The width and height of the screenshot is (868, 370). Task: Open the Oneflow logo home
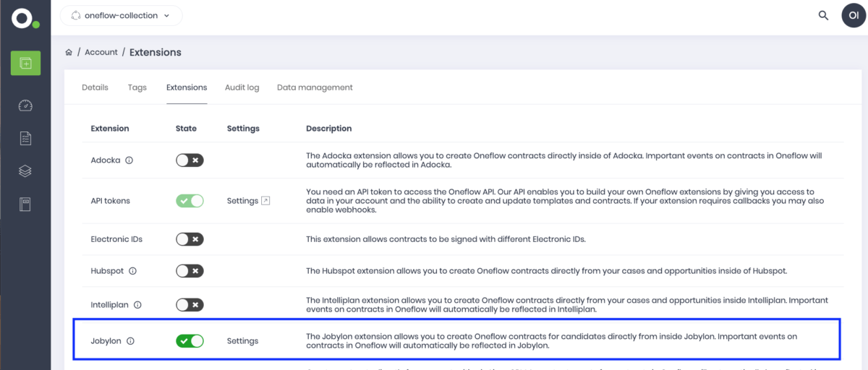coord(25,18)
